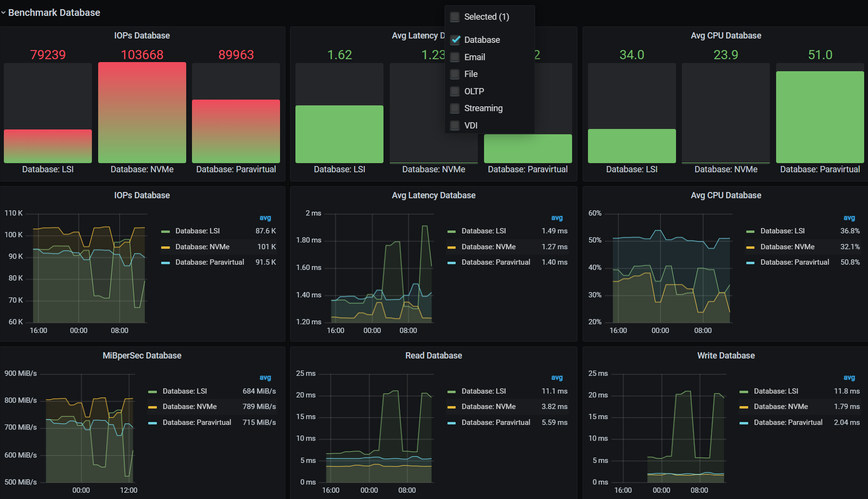Hide Database: LSI series in IOPs legend
Image resolution: width=868 pixels, height=499 pixels.
[x=198, y=230]
